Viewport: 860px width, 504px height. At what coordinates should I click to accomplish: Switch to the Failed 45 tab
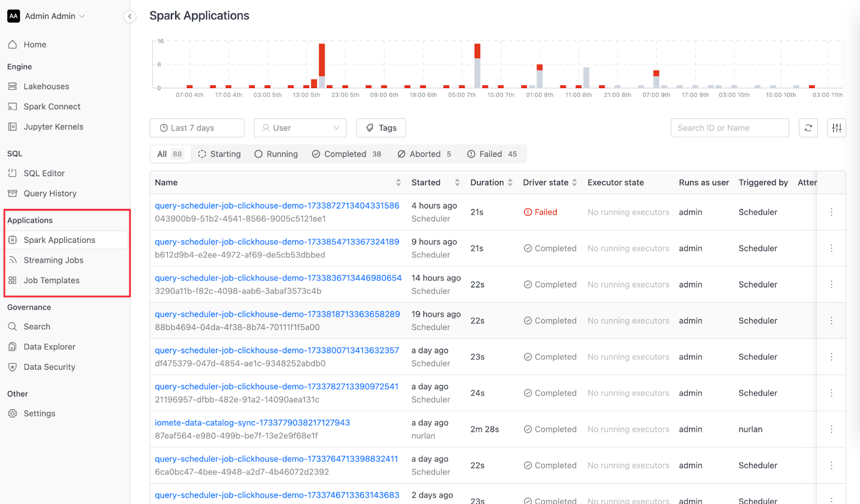[x=492, y=154]
